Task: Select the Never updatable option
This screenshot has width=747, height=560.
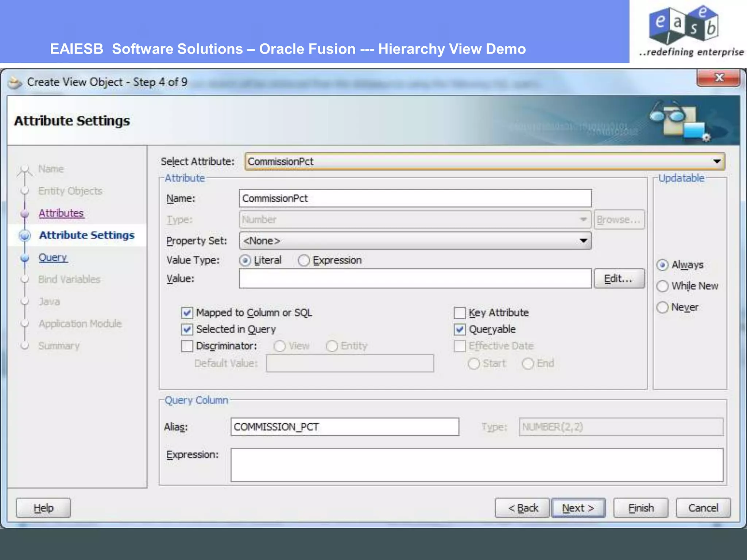Action: [x=662, y=307]
